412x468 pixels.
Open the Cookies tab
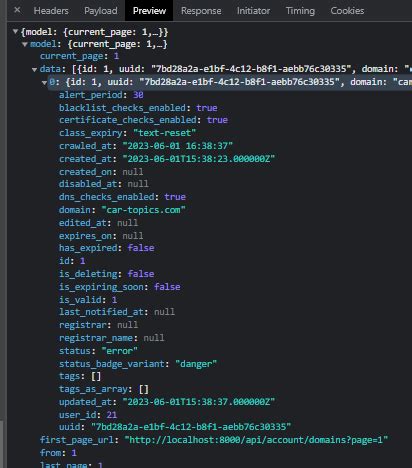point(347,11)
